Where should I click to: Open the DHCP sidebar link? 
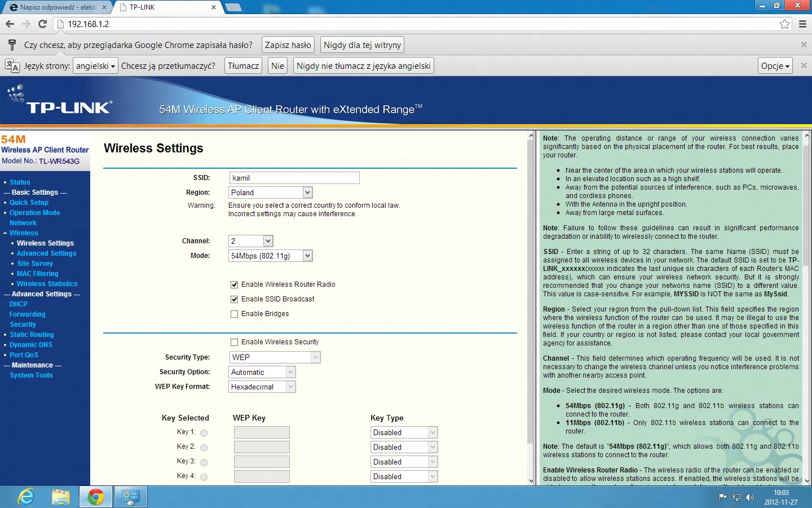point(19,304)
